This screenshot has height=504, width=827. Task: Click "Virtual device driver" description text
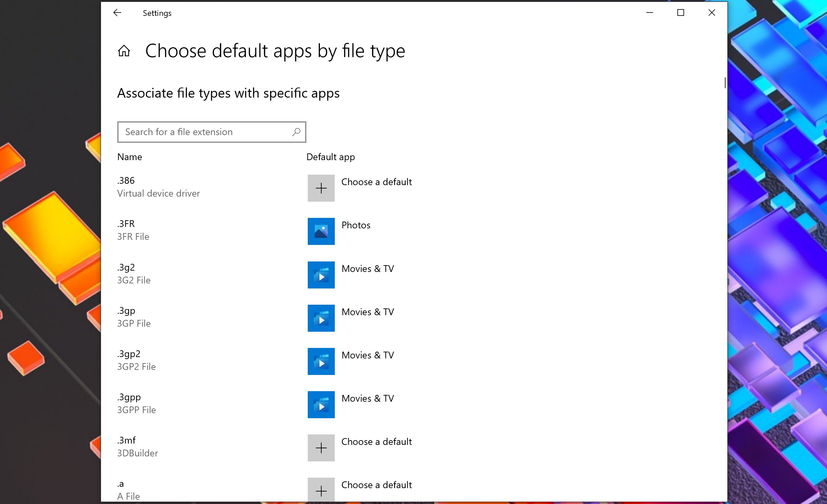coord(158,193)
